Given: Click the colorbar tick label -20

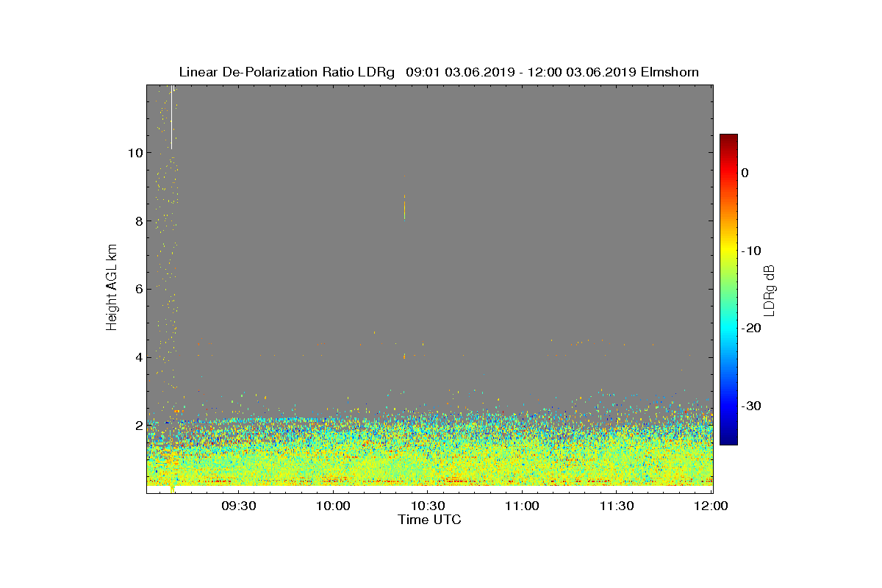Looking at the screenshot, I should point(751,329).
